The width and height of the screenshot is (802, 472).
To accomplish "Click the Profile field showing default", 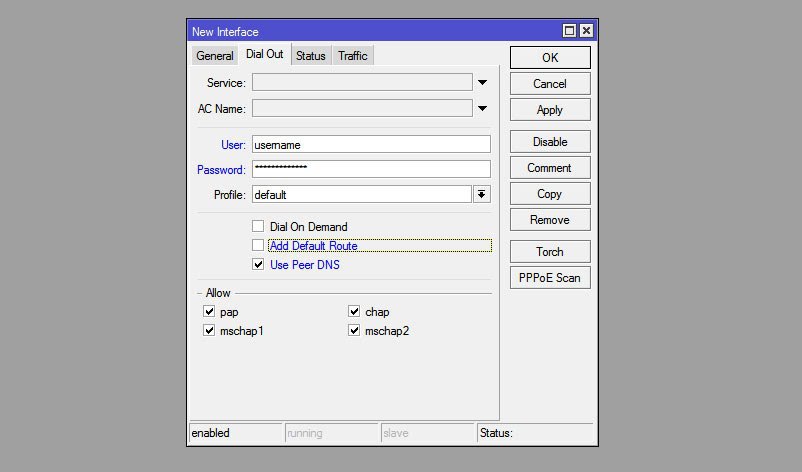I will pos(362,194).
